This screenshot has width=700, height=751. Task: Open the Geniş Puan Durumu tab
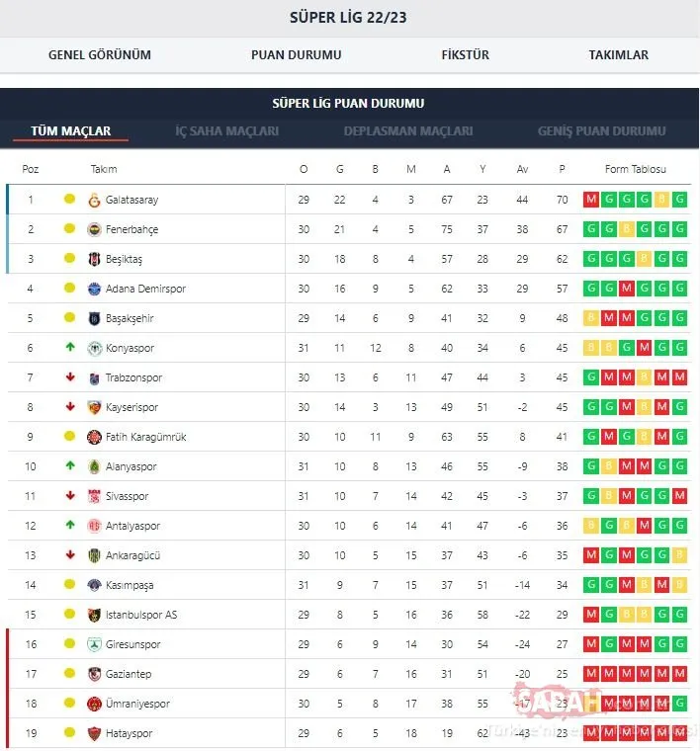point(601,130)
